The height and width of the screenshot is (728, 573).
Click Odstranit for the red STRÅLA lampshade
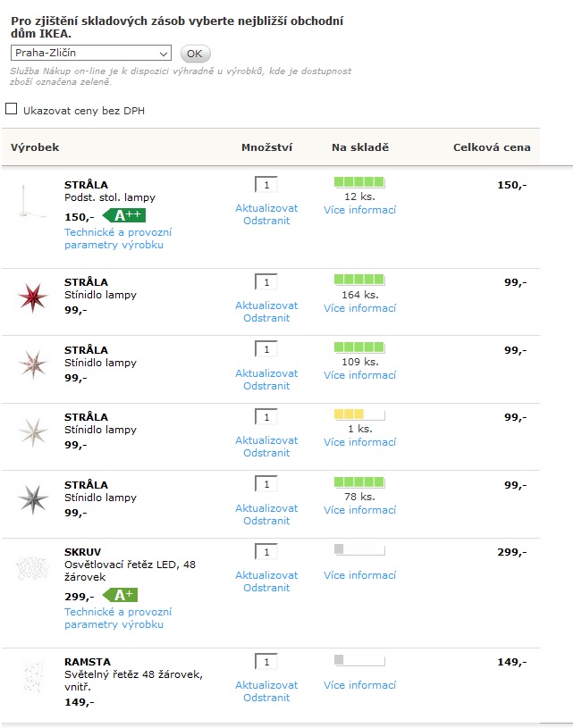pos(266,318)
